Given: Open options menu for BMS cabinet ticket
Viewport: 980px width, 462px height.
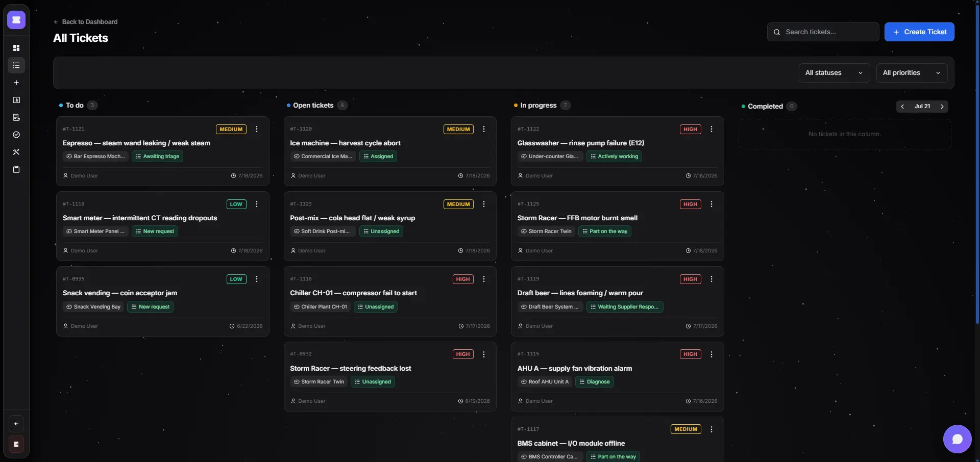Looking at the screenshot, I should (712, 429).
